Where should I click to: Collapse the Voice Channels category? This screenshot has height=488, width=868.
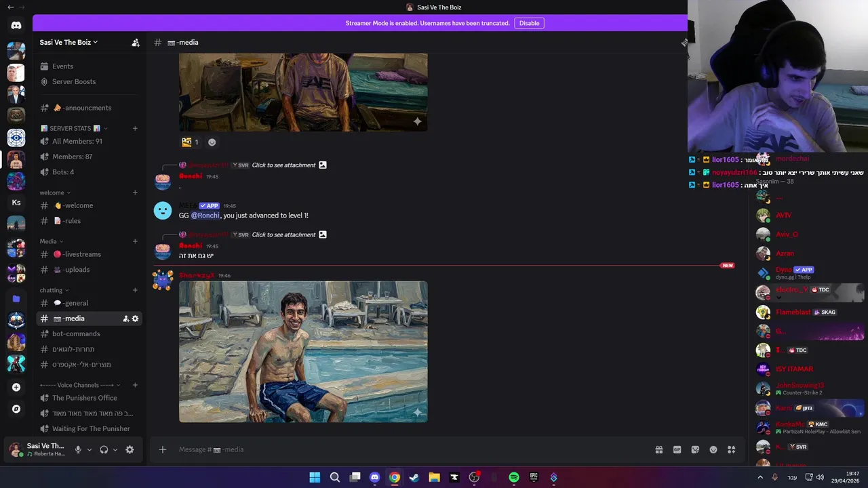[x=80, y=385]
